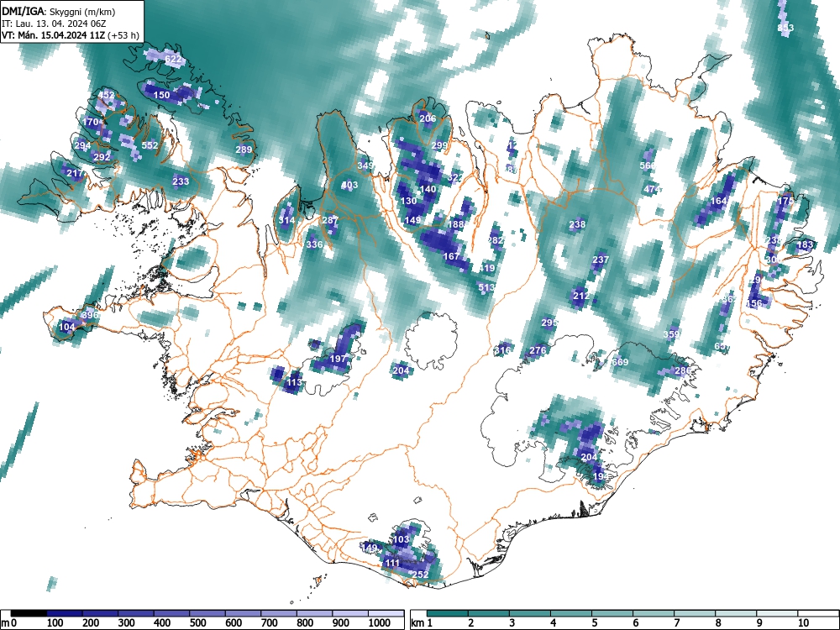Click the '103' visibility value near the south coast
The image size is (840, 630).
(x=402, y=539)
